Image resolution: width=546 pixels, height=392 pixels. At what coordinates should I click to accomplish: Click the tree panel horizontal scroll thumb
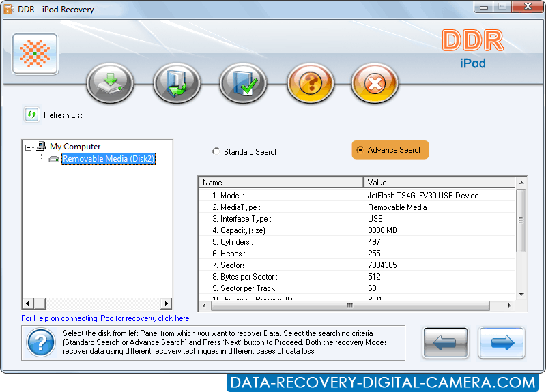click(x=40, y=303)
